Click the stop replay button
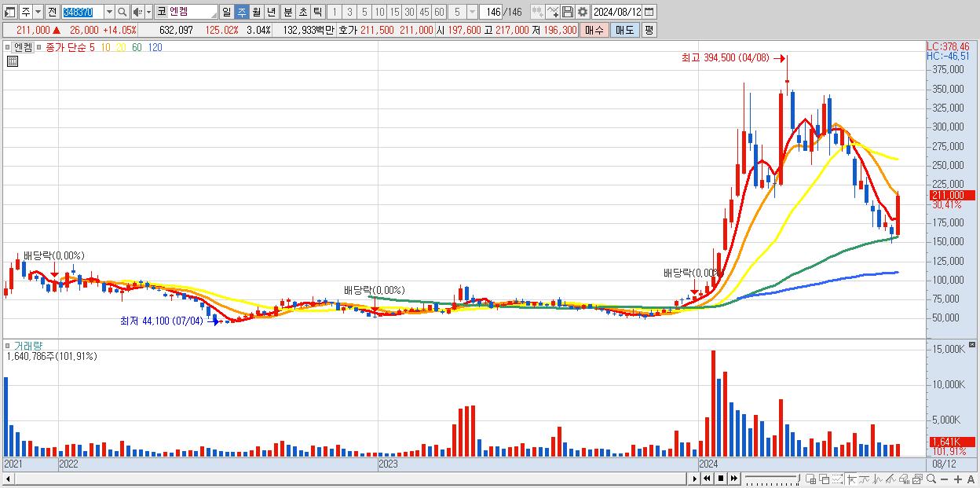 pyautogui.click(x=721, y=479)
